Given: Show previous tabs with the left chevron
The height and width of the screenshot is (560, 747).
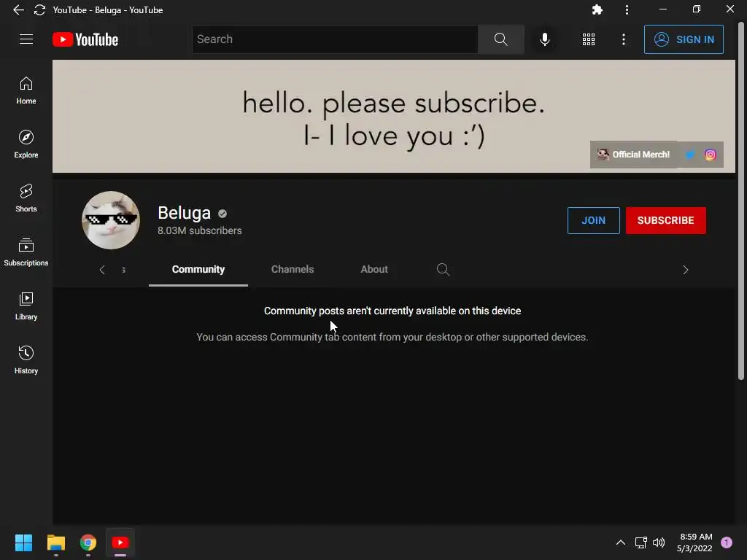Looking at the screenshot, I should pos(102,270).
